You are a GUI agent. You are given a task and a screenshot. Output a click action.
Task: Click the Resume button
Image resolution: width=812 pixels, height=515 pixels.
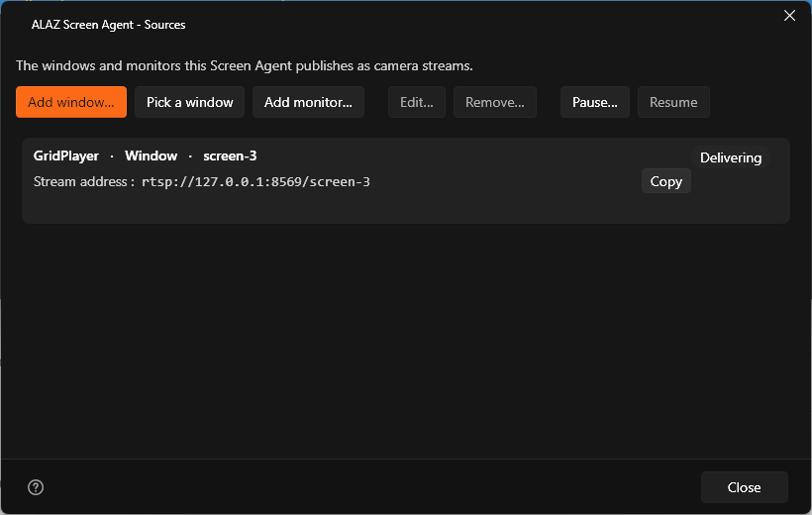673,102
